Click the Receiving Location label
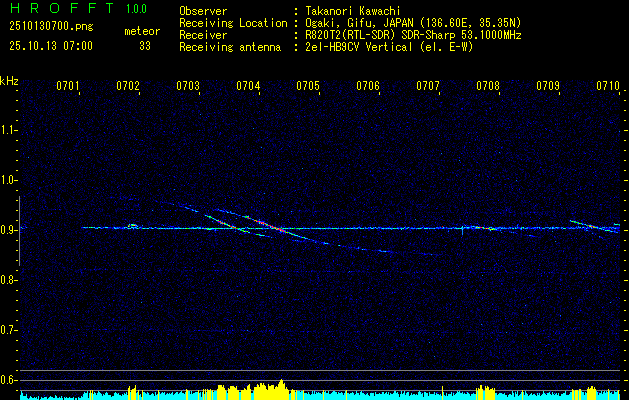This screenshot has width=629, height=400. pyautogui.click(x=233, y=23)
